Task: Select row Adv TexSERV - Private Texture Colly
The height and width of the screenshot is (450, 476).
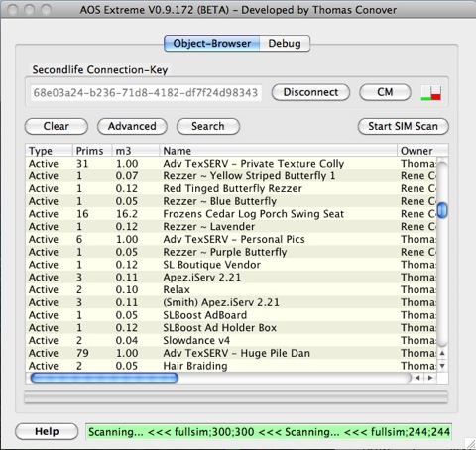Action: pyautogui.click(x=231, y=164)
